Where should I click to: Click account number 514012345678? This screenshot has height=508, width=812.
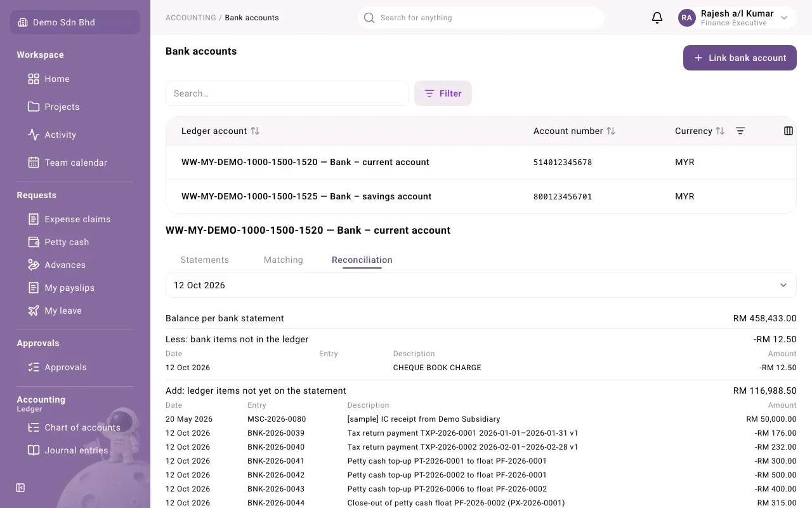(563, 163)
